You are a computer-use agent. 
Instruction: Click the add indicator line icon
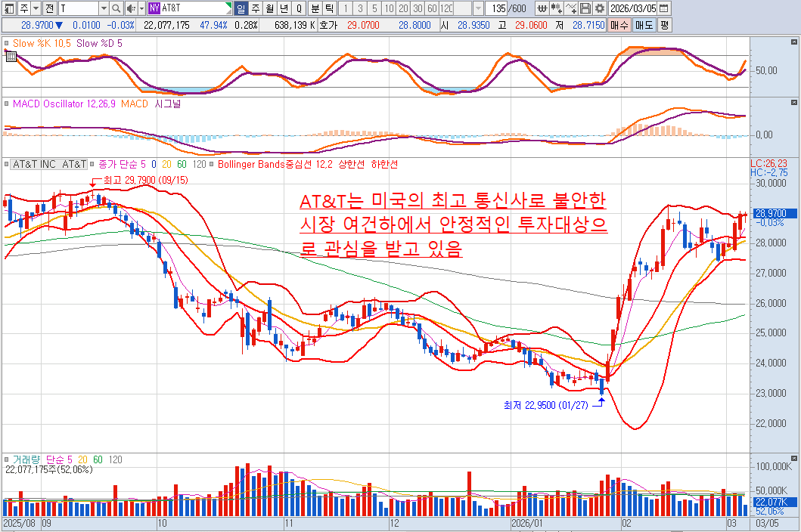click(571, 8)
